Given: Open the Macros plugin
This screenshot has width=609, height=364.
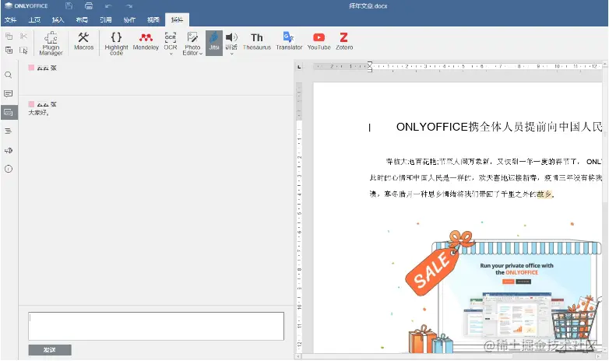Looking at the screenshot, I should pos(83,41).
